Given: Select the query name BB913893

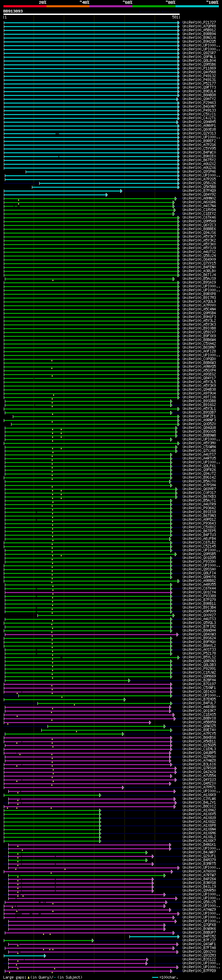Looking at the screenshot, I should [x=13, y=11].
